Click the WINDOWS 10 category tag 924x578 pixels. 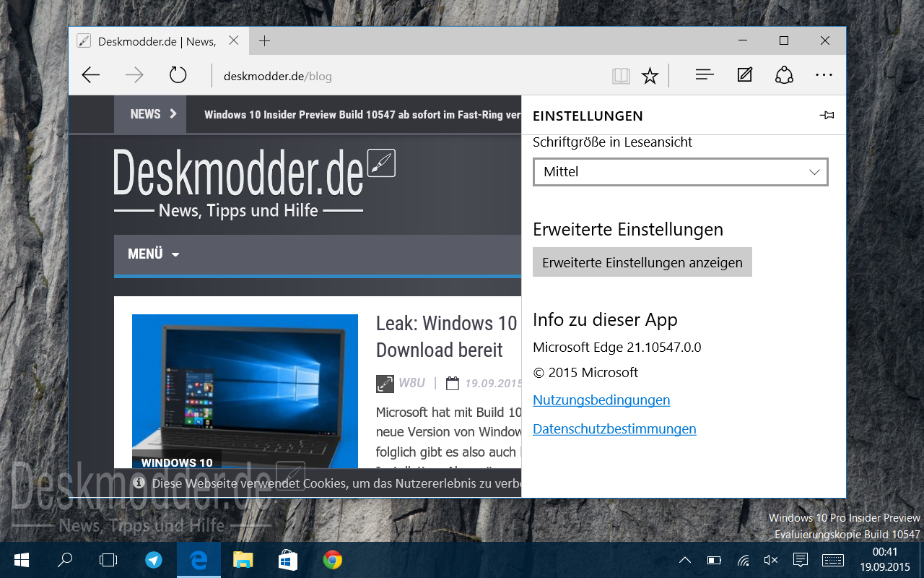pyautogui.click(x=177, y=462)
